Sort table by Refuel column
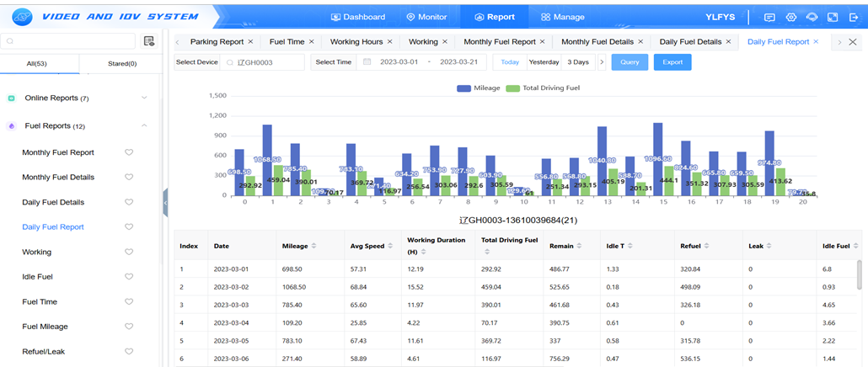 click(706, 246)
